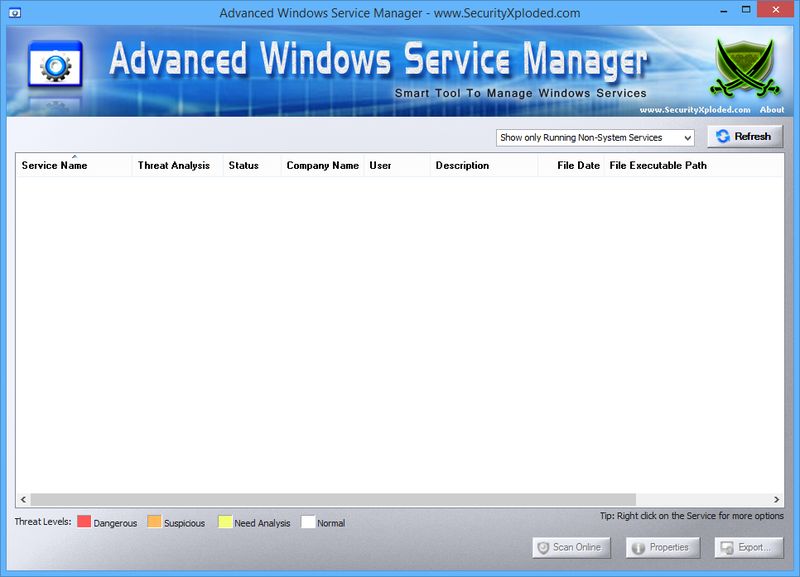Open the About link
The height and width of the screenshot is (577, 800).
[771, 110]
